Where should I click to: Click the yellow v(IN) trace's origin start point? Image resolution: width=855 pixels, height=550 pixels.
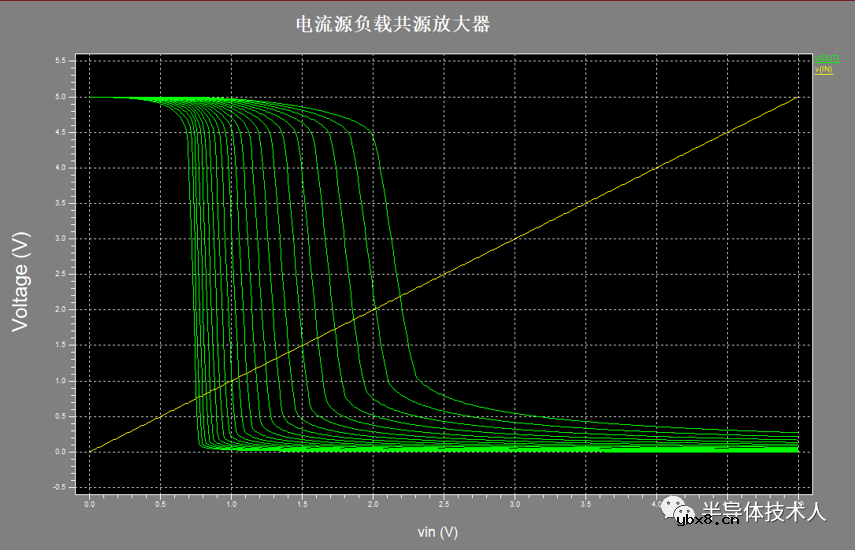tap(90, 452)
